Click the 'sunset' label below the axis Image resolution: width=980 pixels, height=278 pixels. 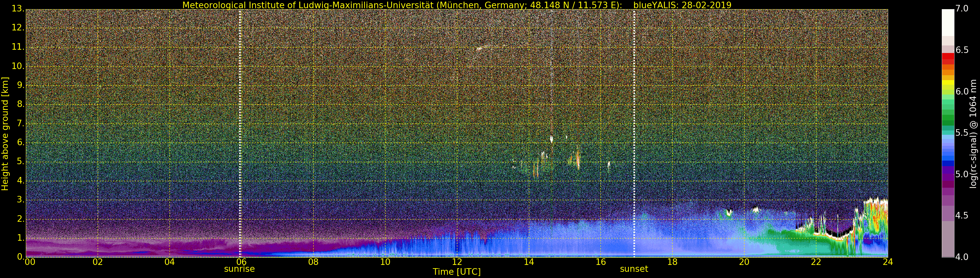click(634, 269)
